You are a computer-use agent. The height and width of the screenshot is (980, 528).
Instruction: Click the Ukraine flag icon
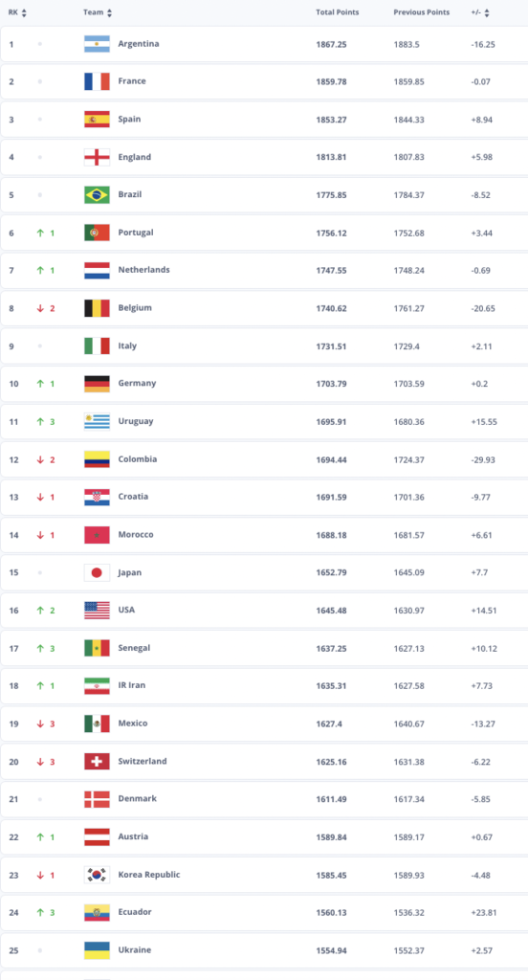point(97,950)
